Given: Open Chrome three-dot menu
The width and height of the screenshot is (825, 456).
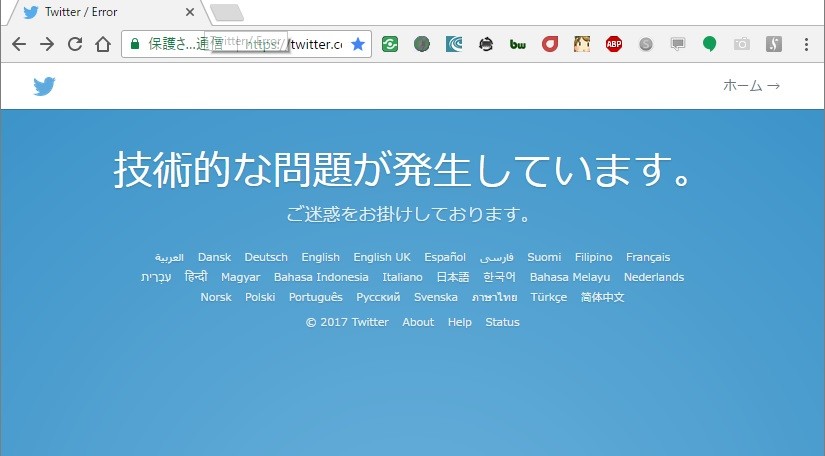Looking at the screenshot, I should click(806, 44).
